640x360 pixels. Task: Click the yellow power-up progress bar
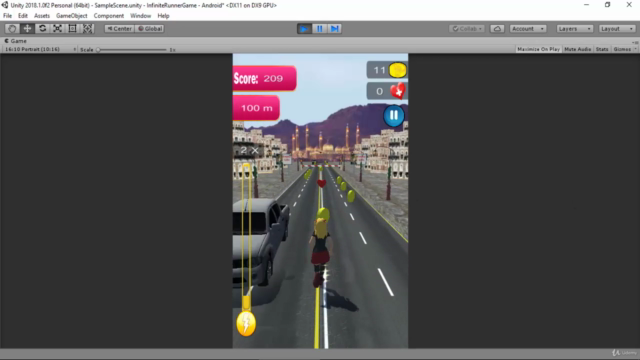point(246,237)
